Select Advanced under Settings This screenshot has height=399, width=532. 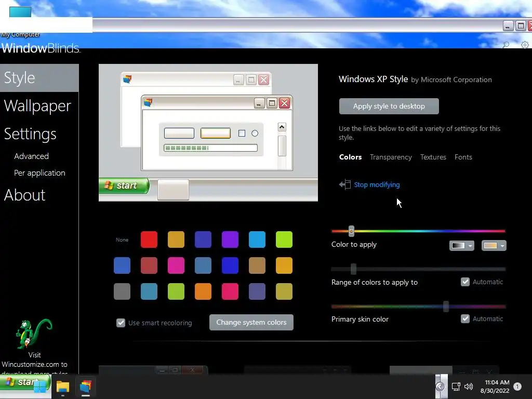tap(31, 156)
